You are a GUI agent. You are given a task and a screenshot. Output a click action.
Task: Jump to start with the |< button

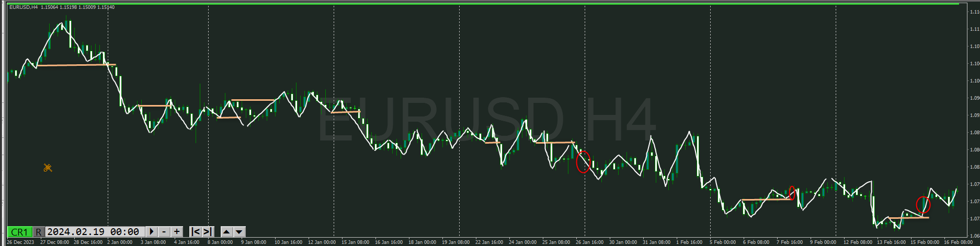(x=196, y=231)
